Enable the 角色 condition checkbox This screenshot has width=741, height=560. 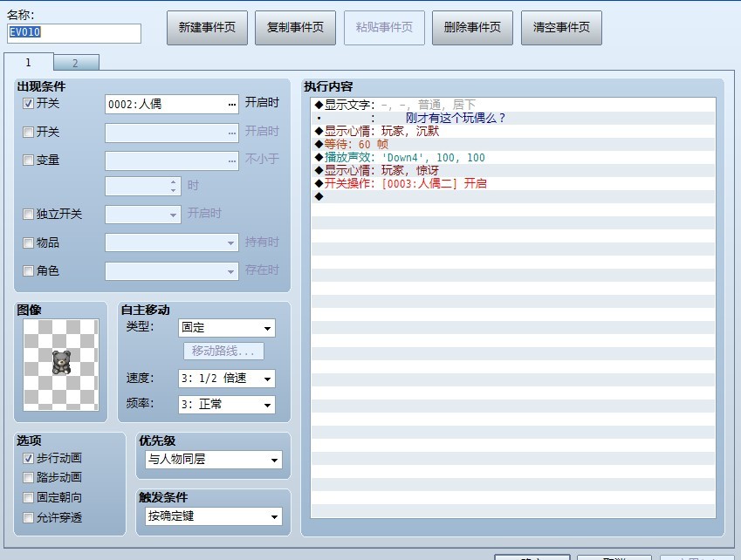pyautogui.click(x=28, y=271)
